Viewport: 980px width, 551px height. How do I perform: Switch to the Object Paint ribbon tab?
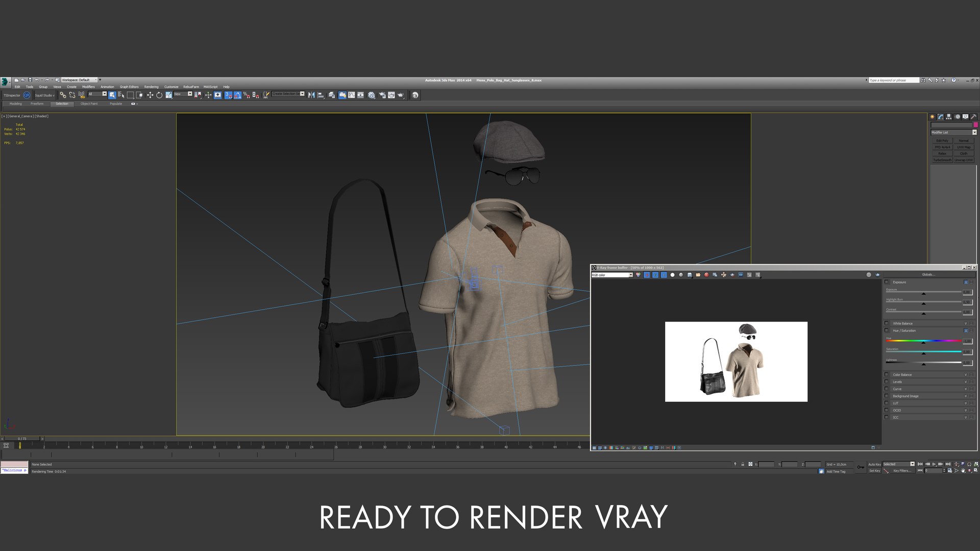pyautogui.click(x=89, y=104)
